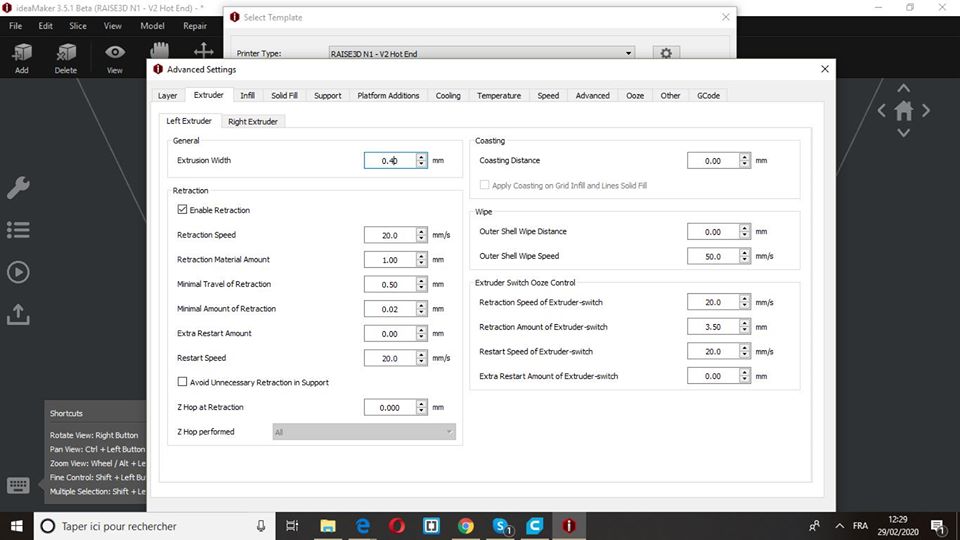Image resolution: width=960 pixels, height=540 pixels.
Task: Click the spinner arrows of Z Hop at Retraction
Action: click(421, 407)
